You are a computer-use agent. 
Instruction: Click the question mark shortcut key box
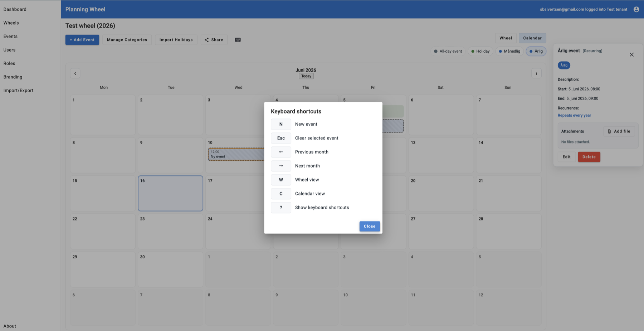click(x=281, y=208)
